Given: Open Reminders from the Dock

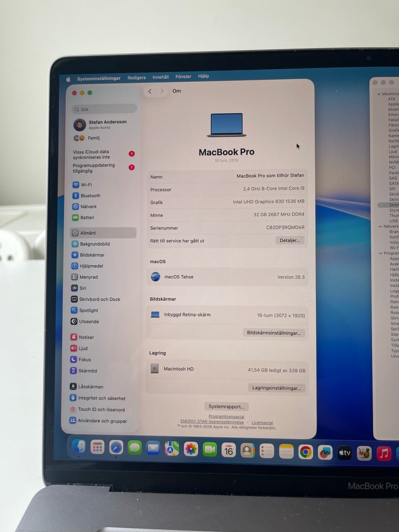Looking at the screenshot, I should [267, 451].
